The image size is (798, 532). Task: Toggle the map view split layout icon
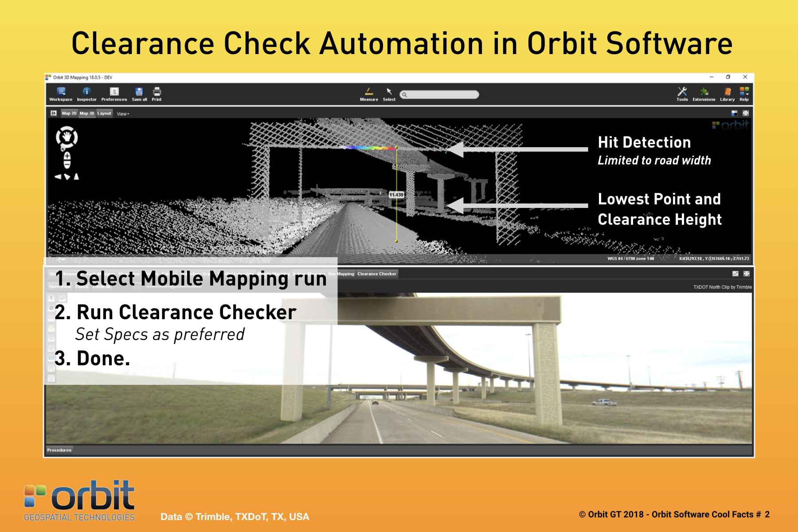point(734,113)
